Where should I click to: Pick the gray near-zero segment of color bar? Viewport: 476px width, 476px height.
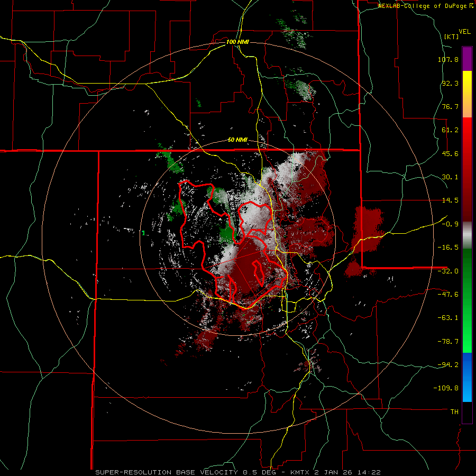click(x=467, y=235)
